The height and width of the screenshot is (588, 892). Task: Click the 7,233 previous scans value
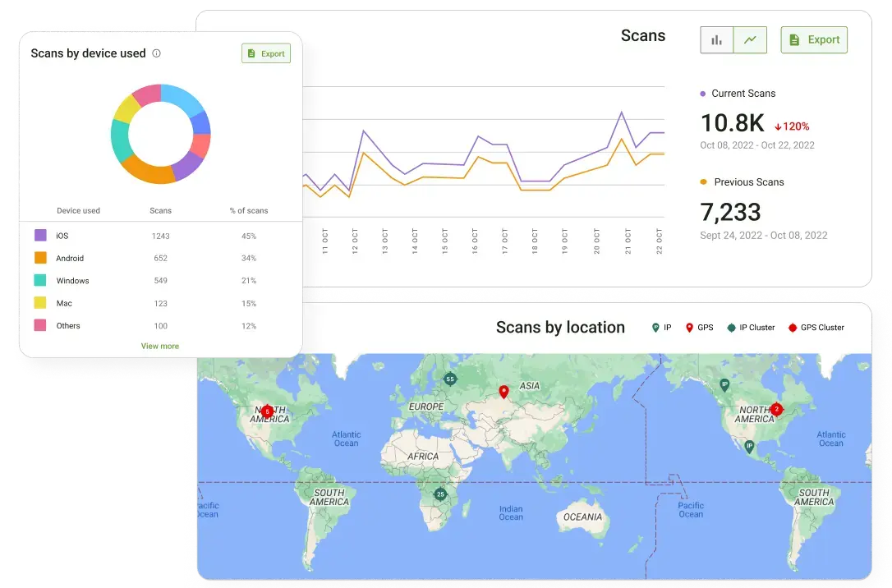[x=730, y=212]
